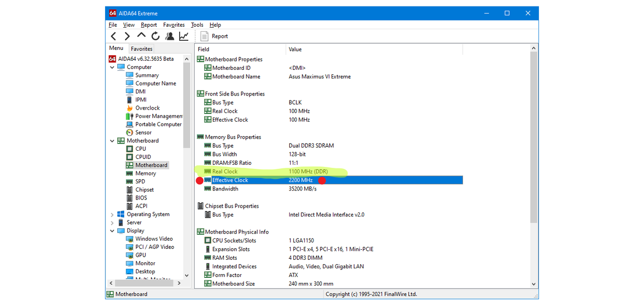Collapse the Motherboard tree node

pyautogui.click(x=112, y=141)
